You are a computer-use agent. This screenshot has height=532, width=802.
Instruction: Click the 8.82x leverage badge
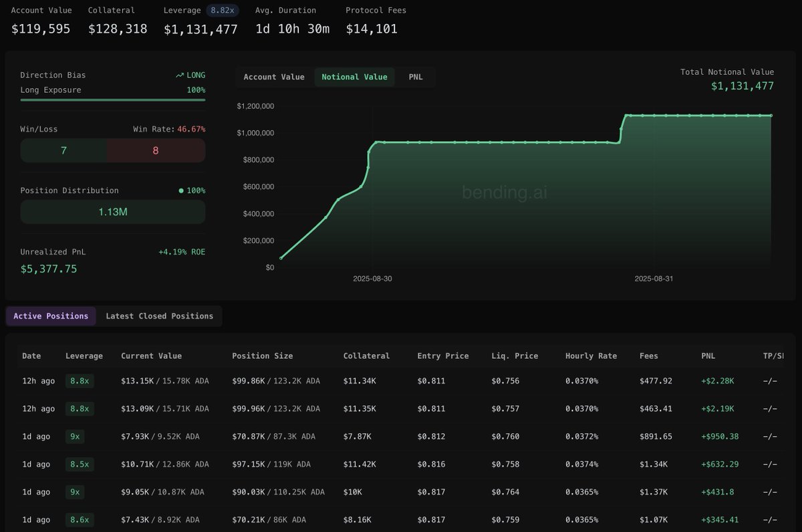[223, 10]
